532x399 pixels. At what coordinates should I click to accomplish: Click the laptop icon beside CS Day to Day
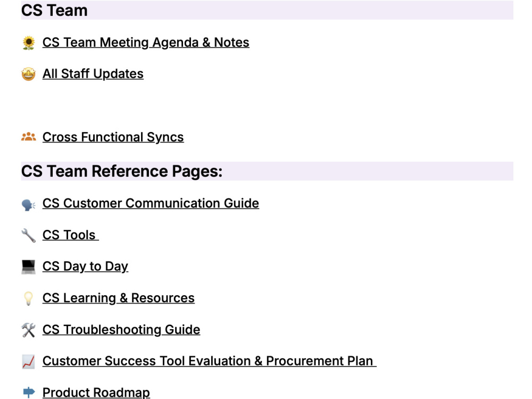coord(29,267)
